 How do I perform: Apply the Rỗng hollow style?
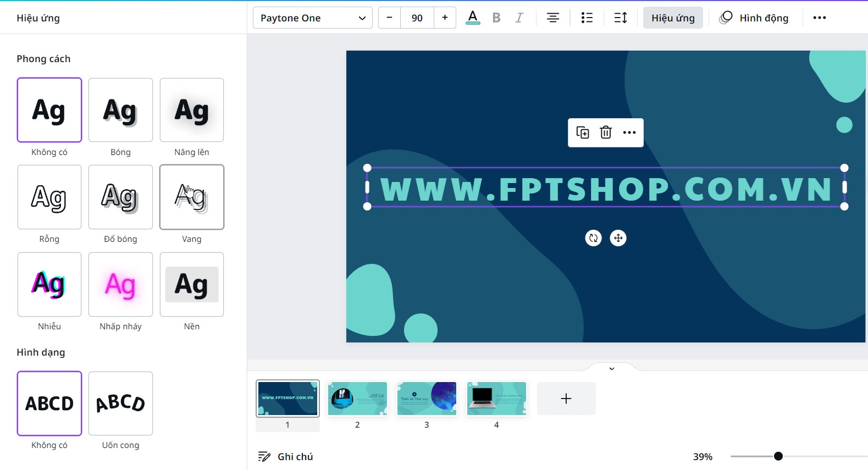49,197
